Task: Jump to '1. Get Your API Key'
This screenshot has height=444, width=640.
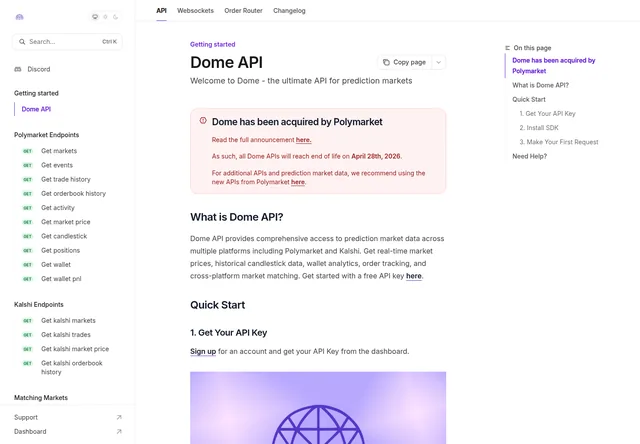Action: [x=547, y=113]
